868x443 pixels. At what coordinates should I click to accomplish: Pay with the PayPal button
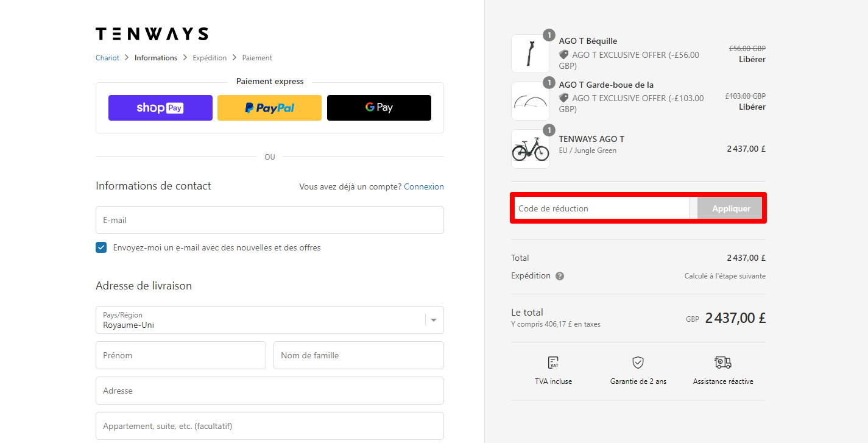[x=269, y=108]
